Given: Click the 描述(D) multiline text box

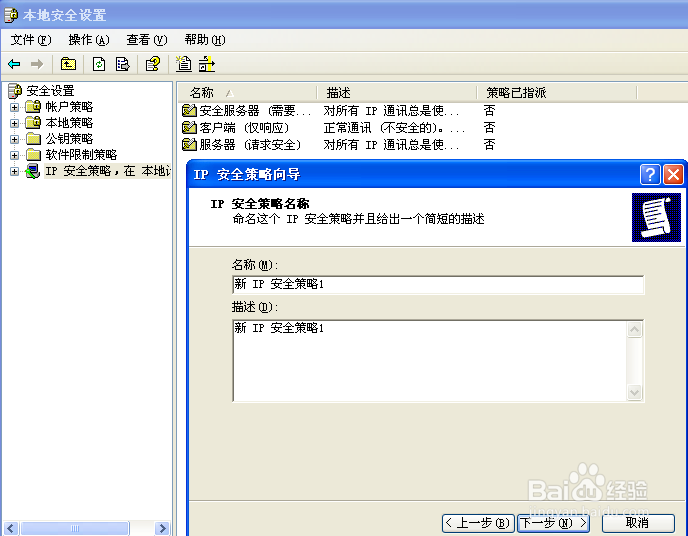Looking at the screenshot, I should pyautogui.click(x=430, y=361).
